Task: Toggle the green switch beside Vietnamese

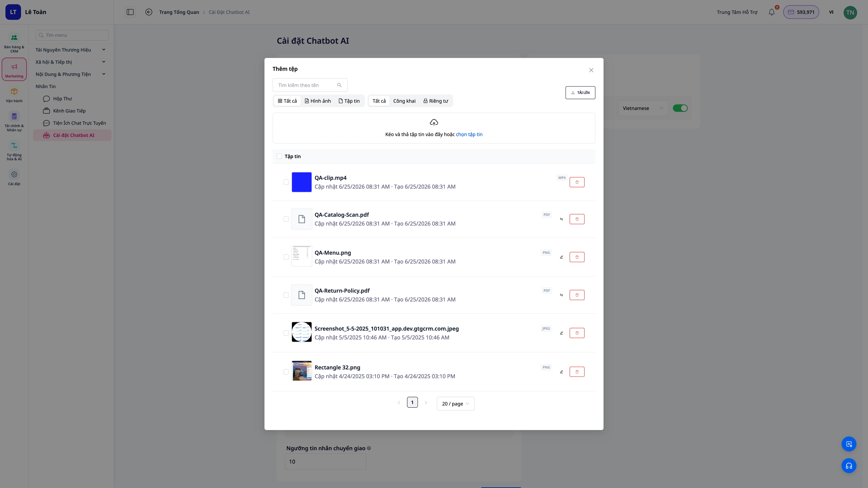Action: [680, 108]
